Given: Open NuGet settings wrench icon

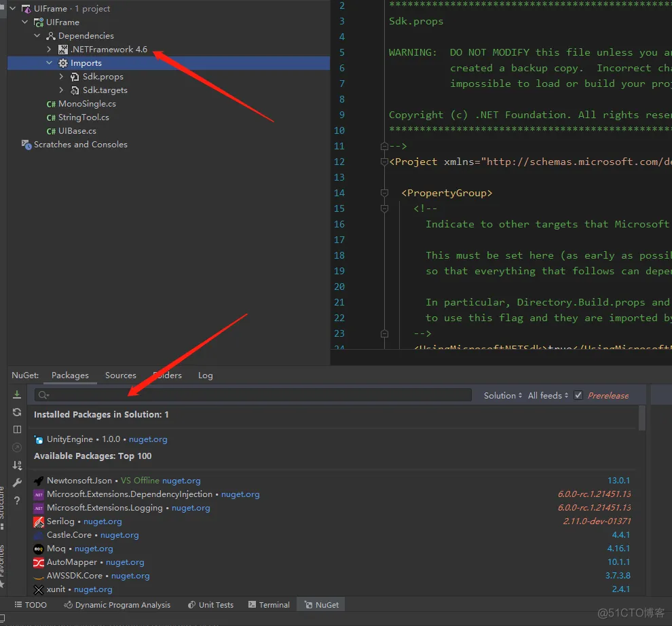Looking at the screenshot, I should [17, 483].
